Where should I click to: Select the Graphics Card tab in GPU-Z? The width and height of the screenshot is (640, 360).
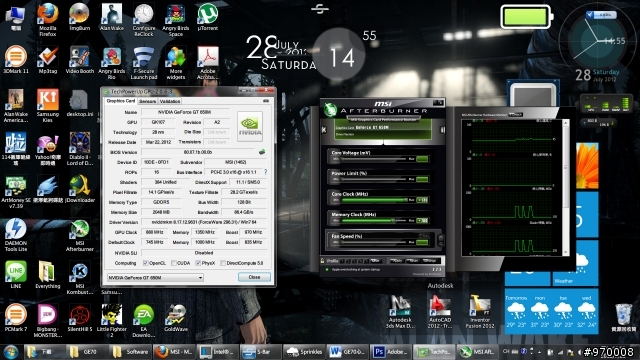click(x=120, y=101)
